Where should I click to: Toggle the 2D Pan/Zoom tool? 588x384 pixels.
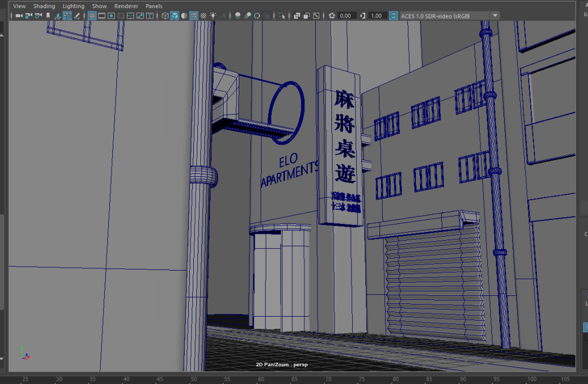[x=67, y=16]
